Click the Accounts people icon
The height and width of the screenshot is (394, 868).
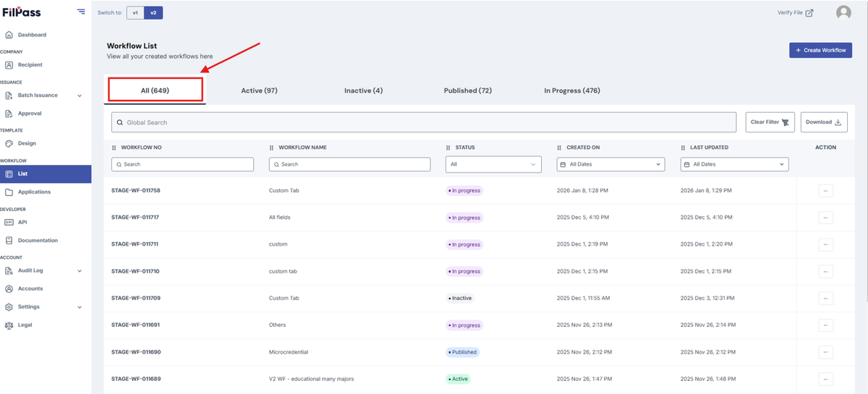click(x=9, y=288)
